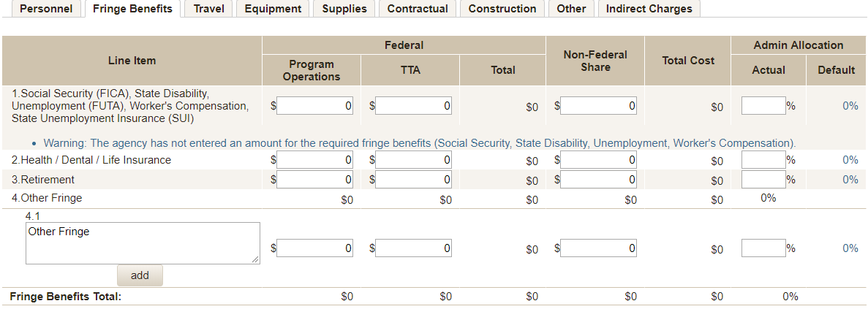868x309 pixels.
Task: Click the 4.1 Other Fringe Non-Federal Share field
Action: pos(599,248)
